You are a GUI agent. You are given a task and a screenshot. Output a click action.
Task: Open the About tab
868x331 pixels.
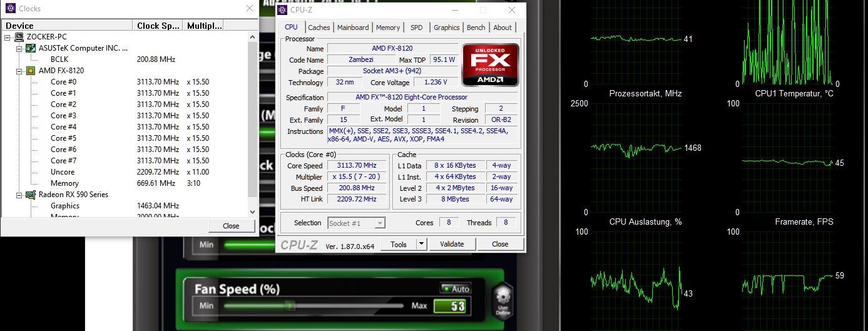tap(503, 28)
